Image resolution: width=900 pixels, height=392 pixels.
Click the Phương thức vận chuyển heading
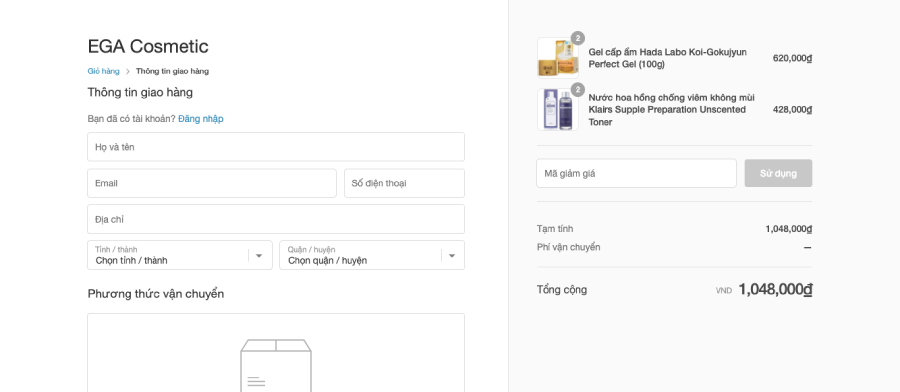[x=156, y=294]
